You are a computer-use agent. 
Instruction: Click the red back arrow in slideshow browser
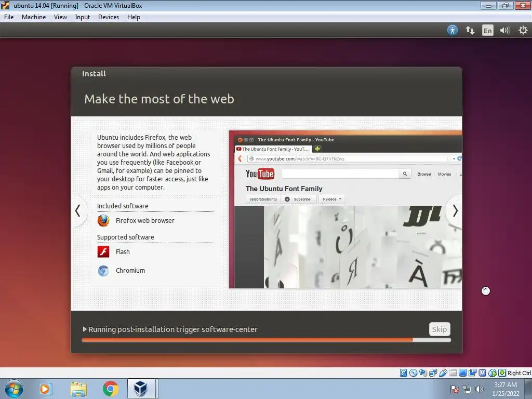[x=240, y=158]
